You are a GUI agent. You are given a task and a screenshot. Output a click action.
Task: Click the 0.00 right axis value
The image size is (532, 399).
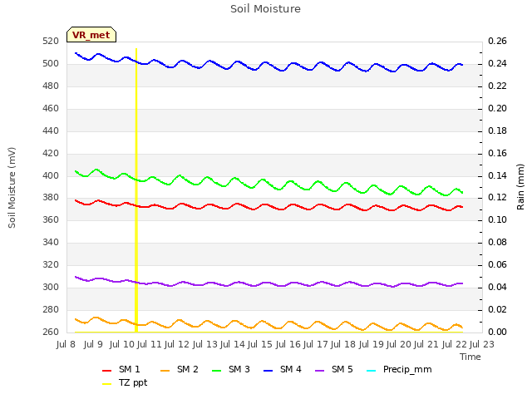coord(497,332)
